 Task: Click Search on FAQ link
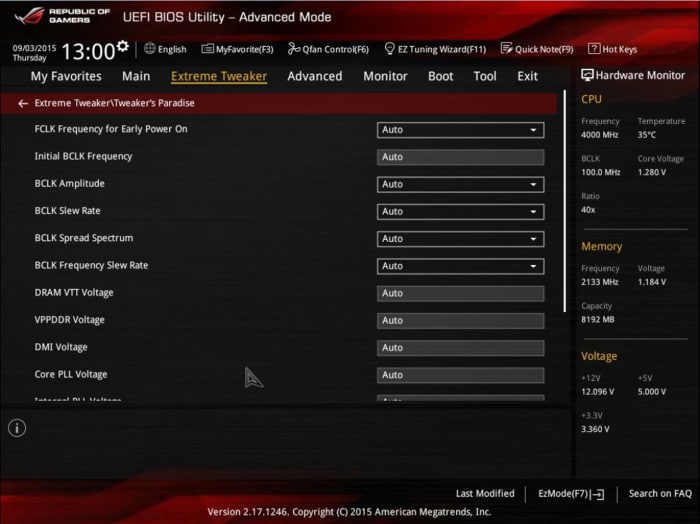[660, 494]
